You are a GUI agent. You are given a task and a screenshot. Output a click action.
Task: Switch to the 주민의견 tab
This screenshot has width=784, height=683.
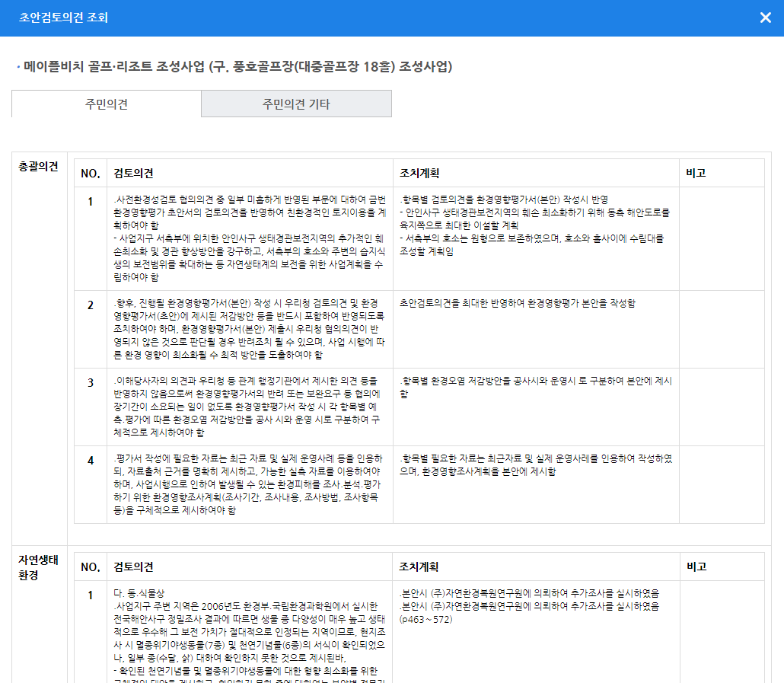point(106,104)
